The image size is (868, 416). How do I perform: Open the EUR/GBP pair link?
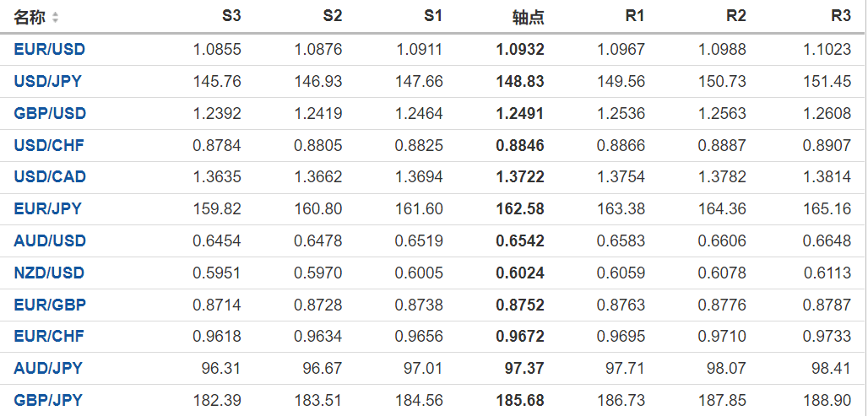pyautogui.click(x=50, y=305)
